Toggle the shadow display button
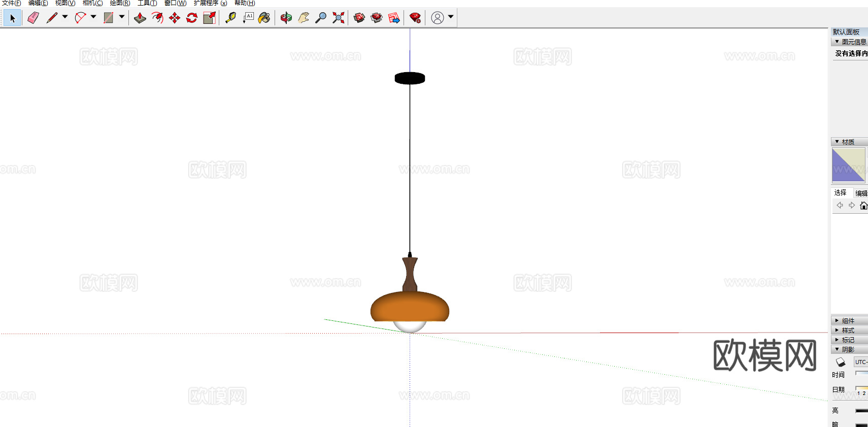Image resolution: width=868 pixels, height=427 pixels. [841, 362]
